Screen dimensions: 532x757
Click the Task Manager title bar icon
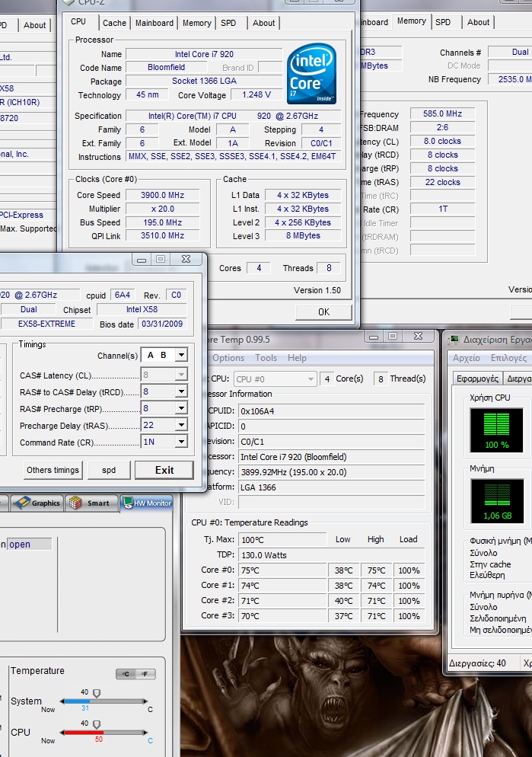[454, 340]
